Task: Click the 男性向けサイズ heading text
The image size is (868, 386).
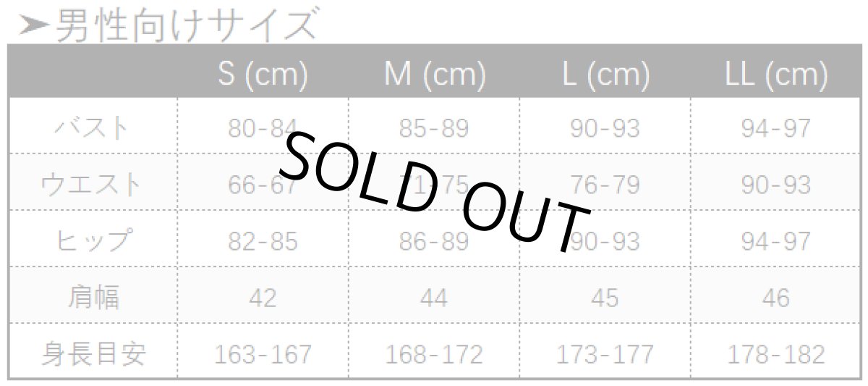Action: (187, 26)
